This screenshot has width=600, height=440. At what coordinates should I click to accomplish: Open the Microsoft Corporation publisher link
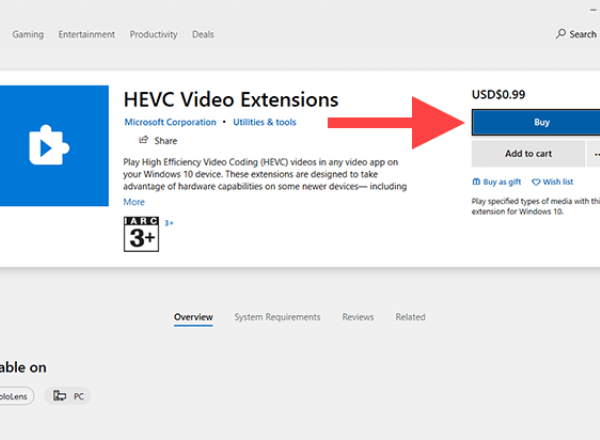(x=170, y=122)
